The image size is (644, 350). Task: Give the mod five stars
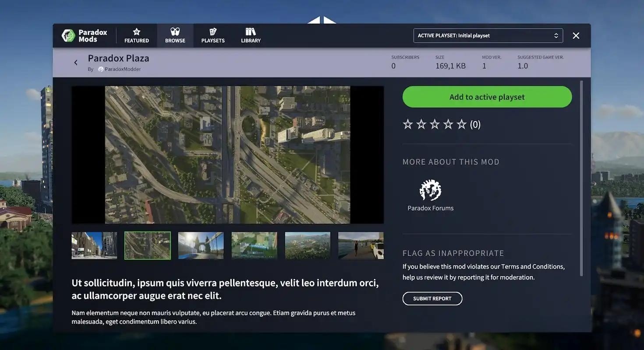[x=461, y=124]
